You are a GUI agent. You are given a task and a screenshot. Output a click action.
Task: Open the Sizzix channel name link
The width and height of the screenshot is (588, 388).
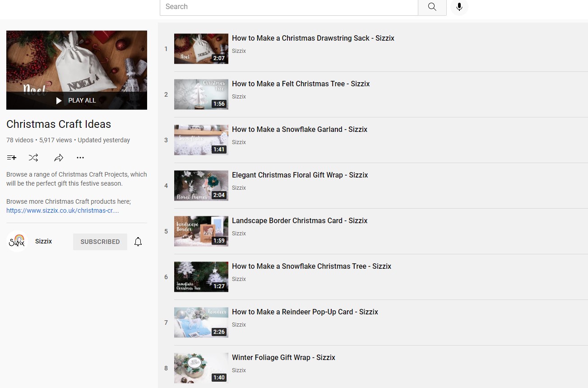pos(43,241)
